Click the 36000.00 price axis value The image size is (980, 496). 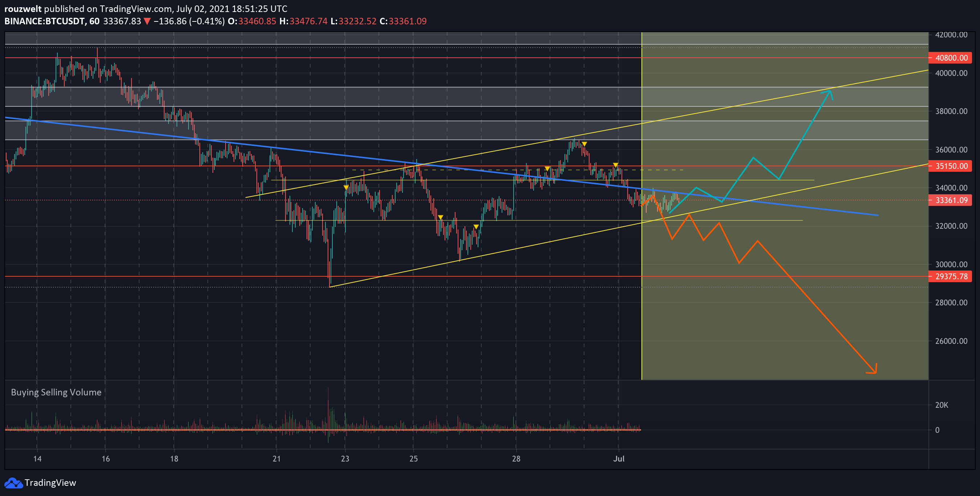click(951, 150)
